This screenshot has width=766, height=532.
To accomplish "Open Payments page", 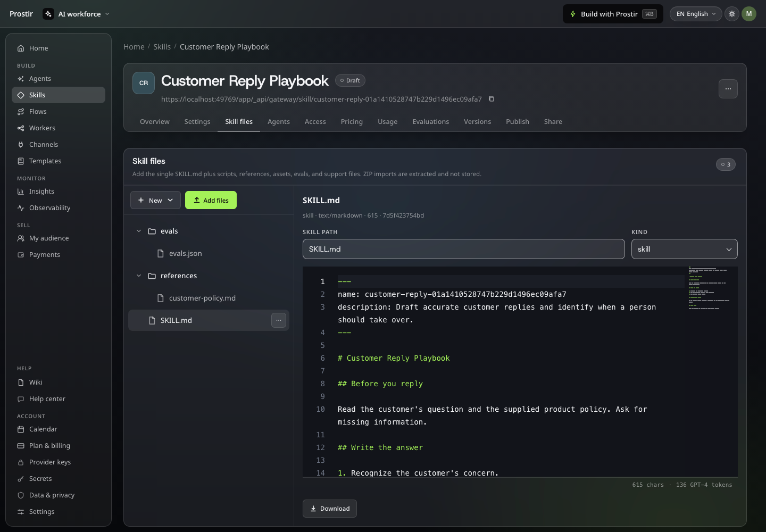I will pyautogui.click(x=59, y=254).
